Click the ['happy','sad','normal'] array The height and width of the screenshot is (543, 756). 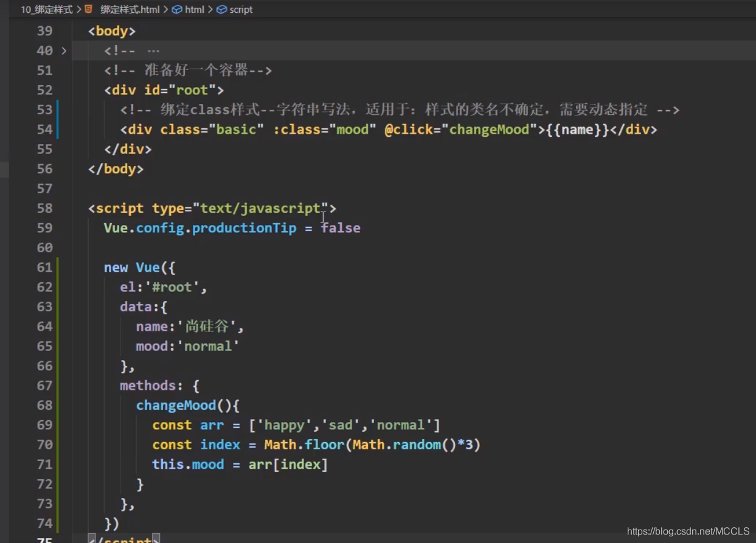(344, 425)
